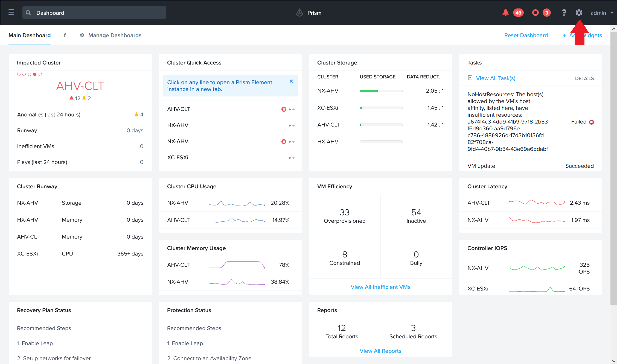
Task: Click the search magnifier icon
Action: pos(28,13)
